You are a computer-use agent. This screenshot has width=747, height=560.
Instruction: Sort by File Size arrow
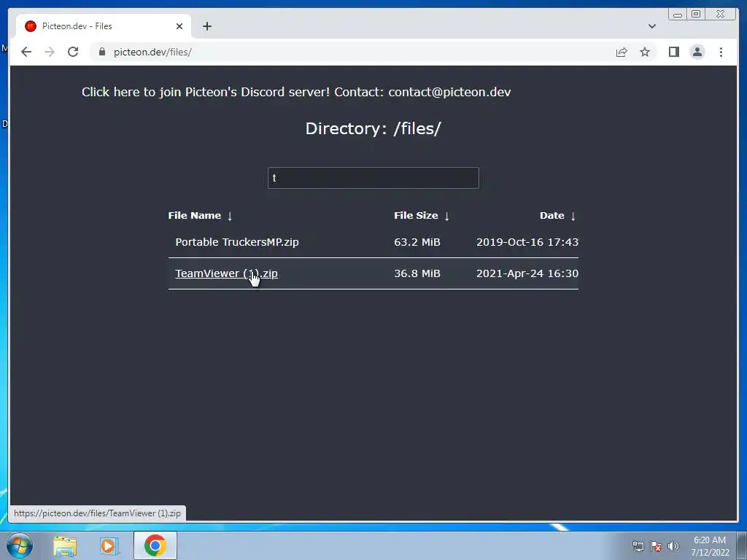point(447,216)
